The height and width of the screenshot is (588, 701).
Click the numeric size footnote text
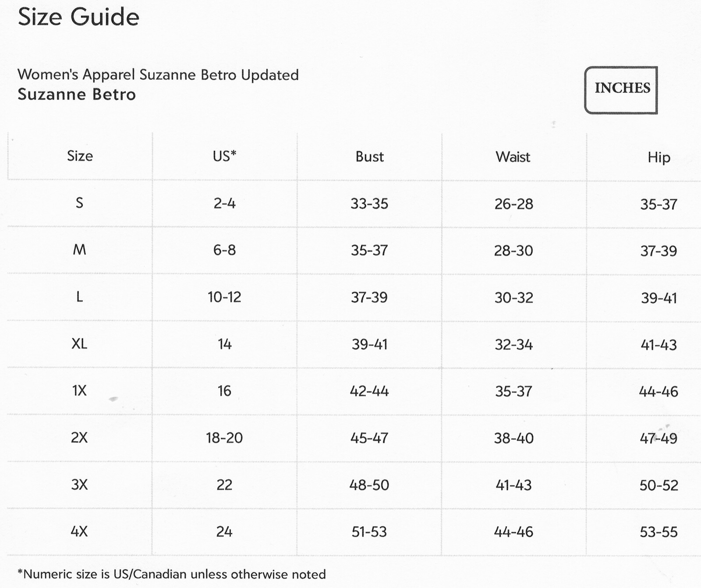(x=171, y=574)
